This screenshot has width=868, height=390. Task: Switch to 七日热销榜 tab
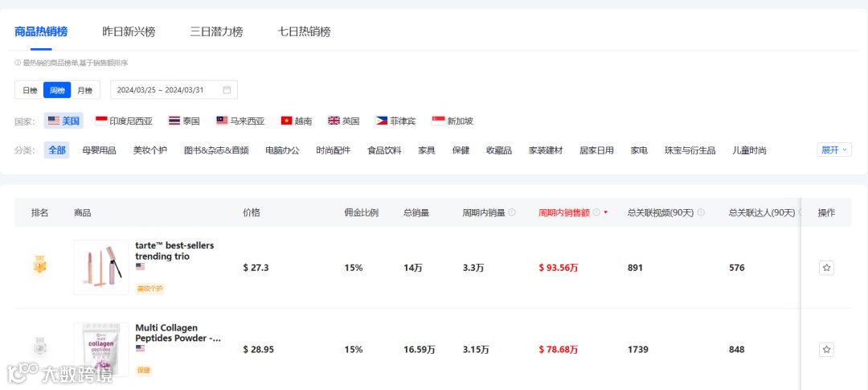[305, 31]
